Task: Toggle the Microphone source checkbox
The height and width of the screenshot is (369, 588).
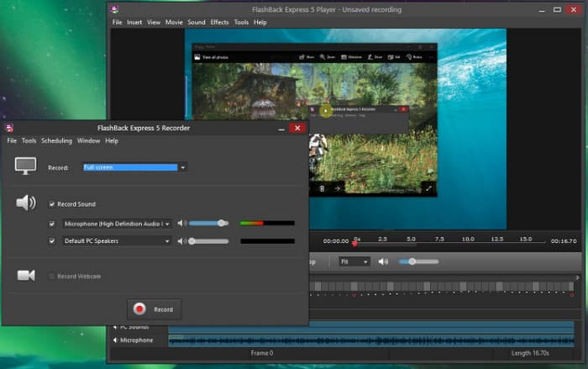Action: coord(52,224)
